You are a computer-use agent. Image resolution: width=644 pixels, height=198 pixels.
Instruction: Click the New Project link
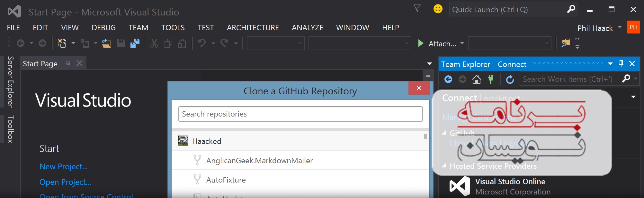[63, 167]
